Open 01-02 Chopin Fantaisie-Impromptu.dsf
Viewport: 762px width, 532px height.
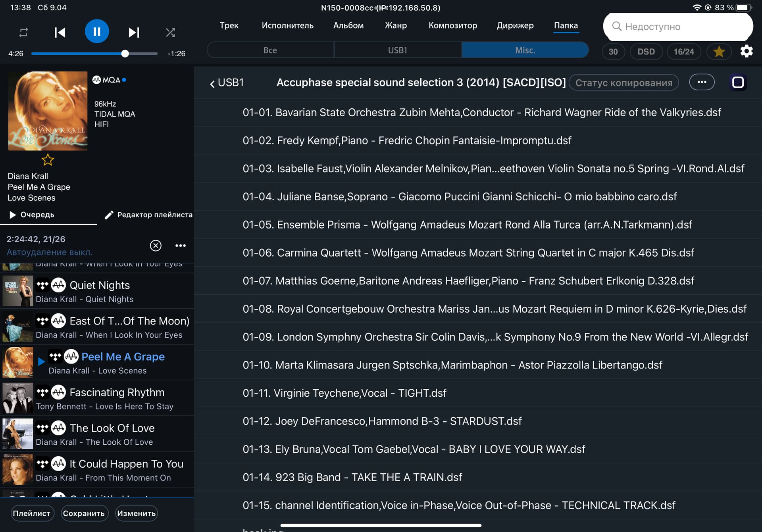pos(478,140)
